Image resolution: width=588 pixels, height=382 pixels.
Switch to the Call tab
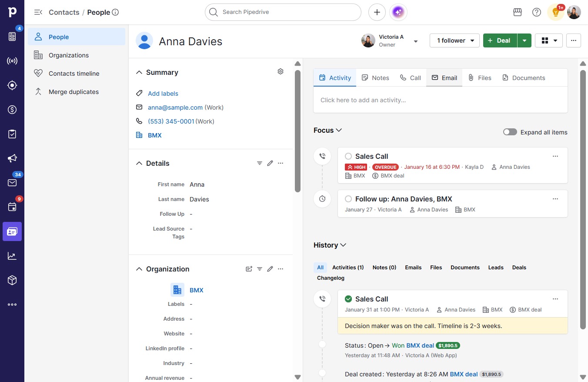pyautogui.click(x=410, y=78)
